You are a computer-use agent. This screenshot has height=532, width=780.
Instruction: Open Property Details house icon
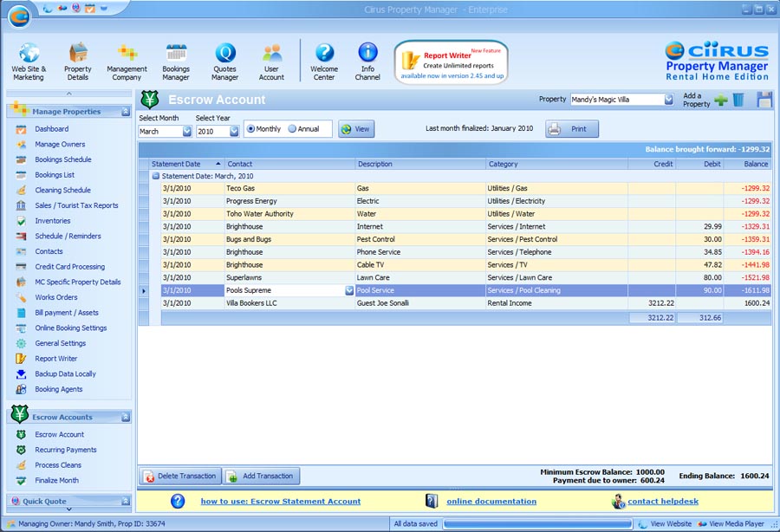78,53
